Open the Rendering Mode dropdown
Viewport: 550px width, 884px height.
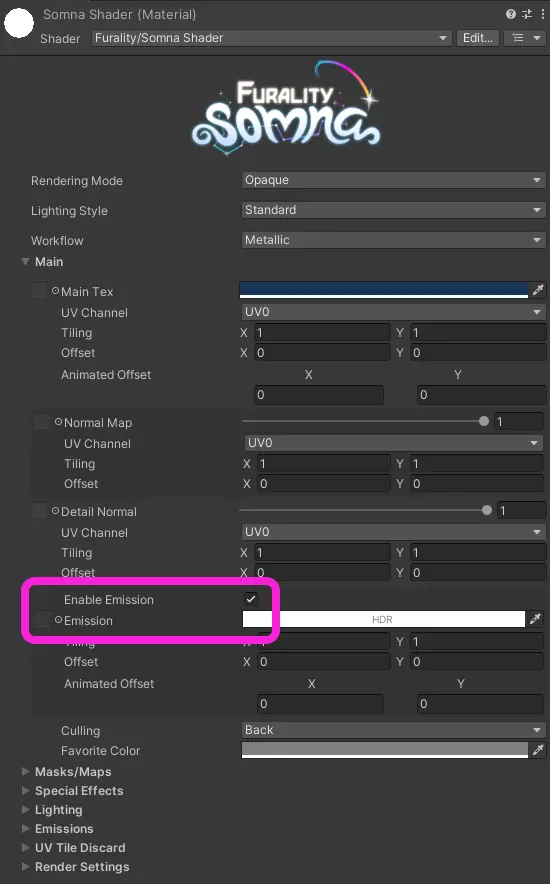point(393,180)
